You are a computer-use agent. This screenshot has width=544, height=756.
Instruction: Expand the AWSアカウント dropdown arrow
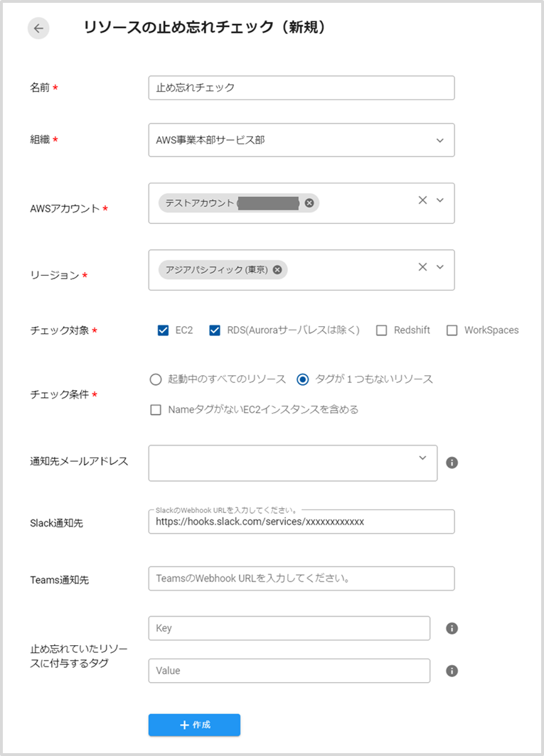439,200
